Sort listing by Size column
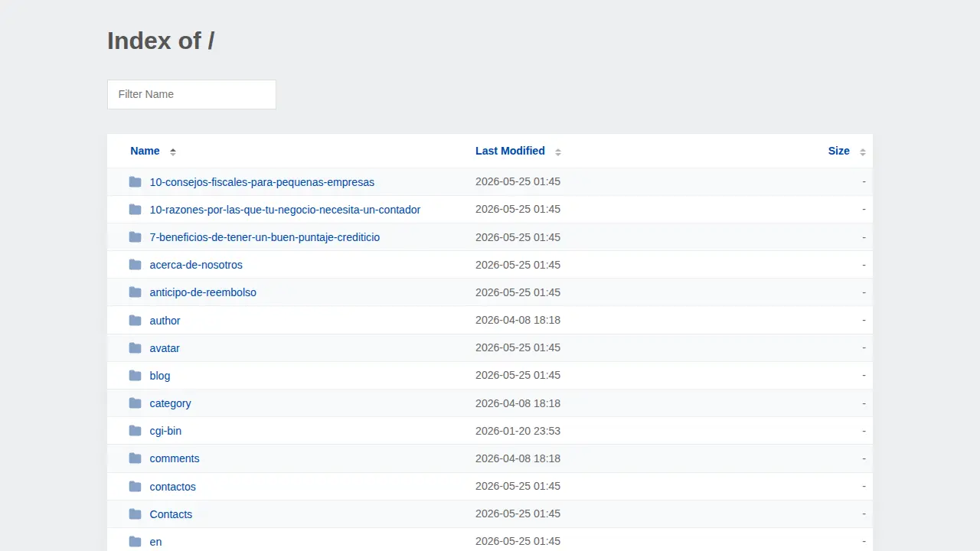This screenshot has height=551, width=980. coord(839,151)
